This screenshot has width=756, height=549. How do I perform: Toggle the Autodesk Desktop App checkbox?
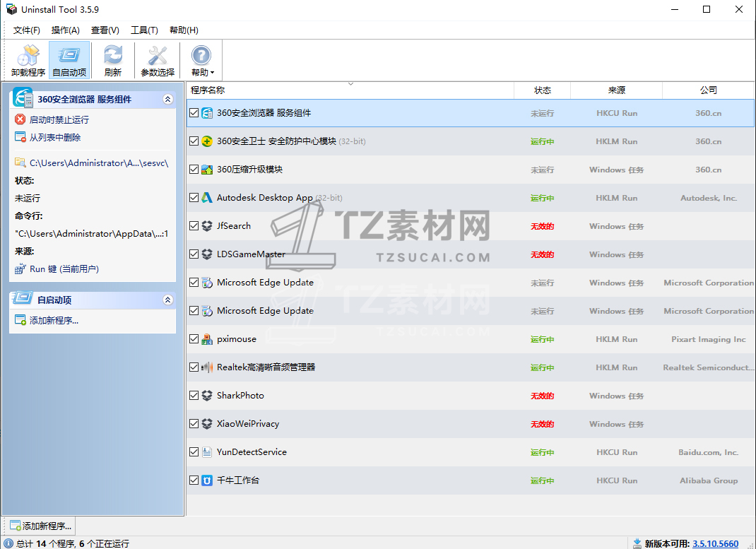pos(194,198)
